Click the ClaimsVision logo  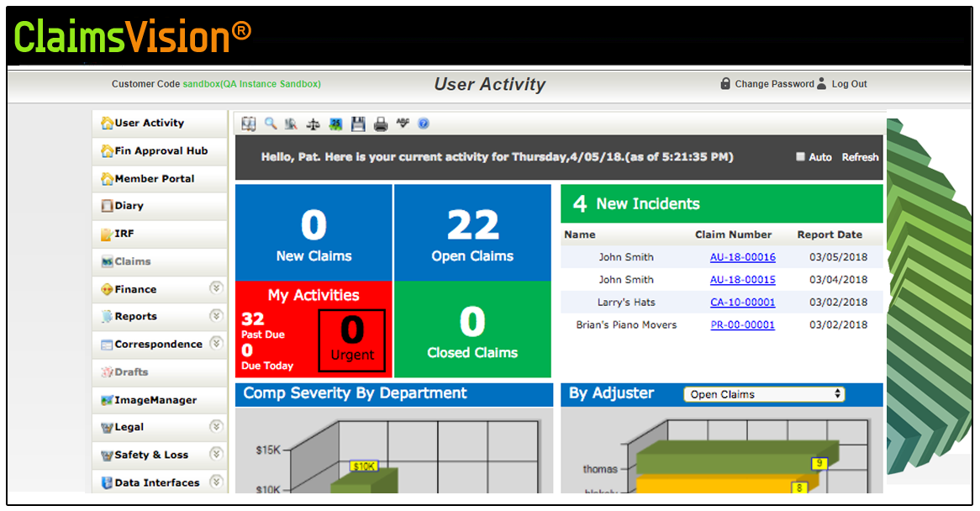tap(133, 36)
